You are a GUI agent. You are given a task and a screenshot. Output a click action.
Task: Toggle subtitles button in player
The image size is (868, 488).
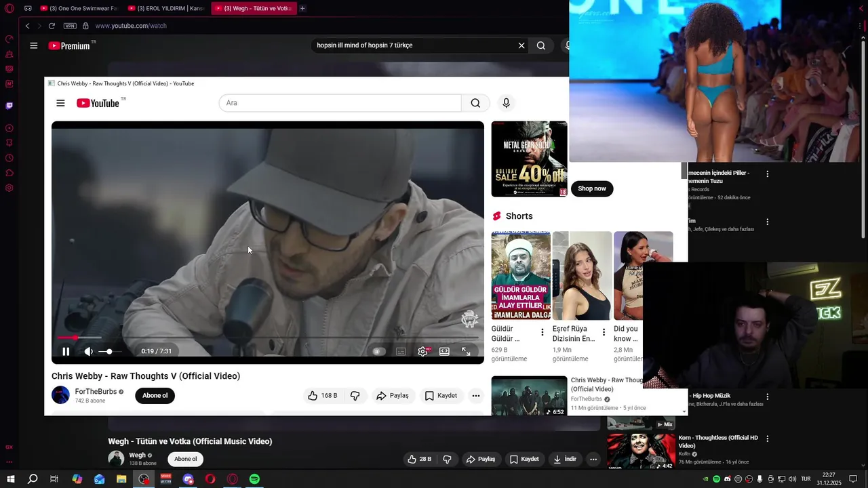click(401, 351)
